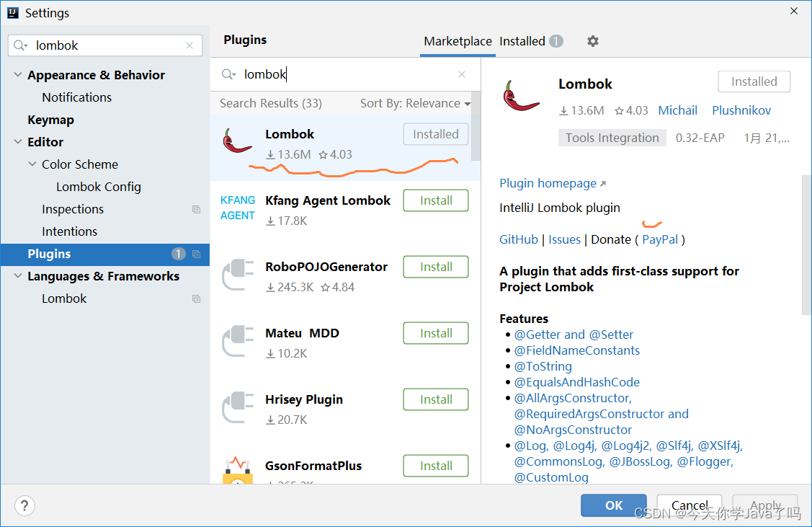Viewport: 812px width, 527px height.
Task: Select the Lombok plugin name in the results
Action: coord(290,134)
